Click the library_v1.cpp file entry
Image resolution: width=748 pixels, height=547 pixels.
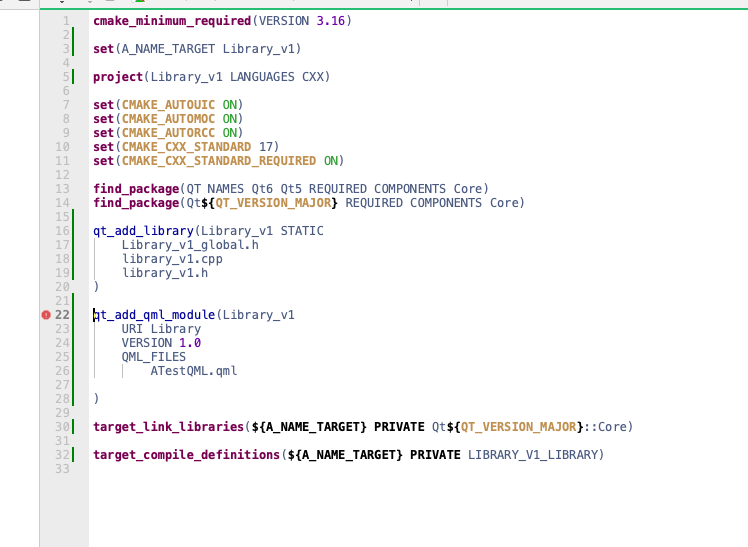click(x=172, y=259)
